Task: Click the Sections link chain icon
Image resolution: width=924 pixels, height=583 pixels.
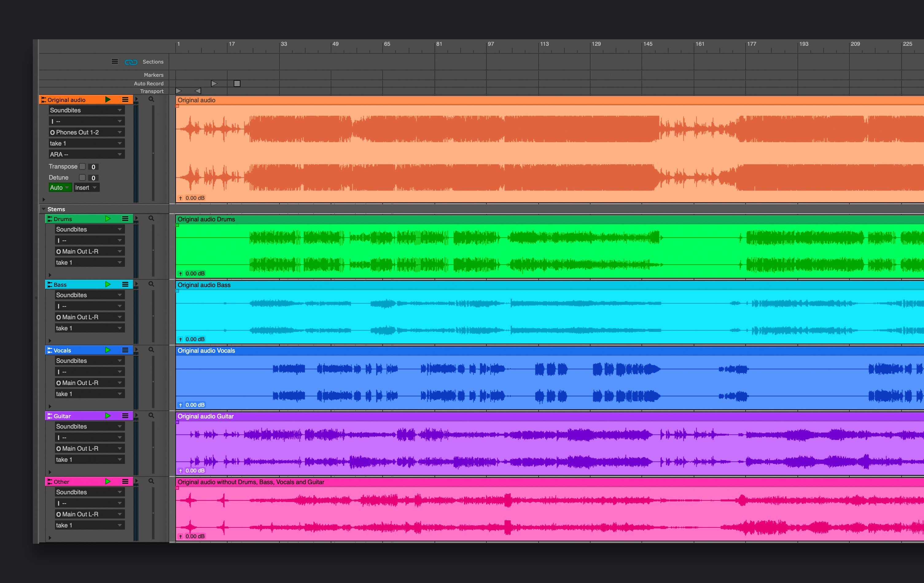Action: point(131,62)
